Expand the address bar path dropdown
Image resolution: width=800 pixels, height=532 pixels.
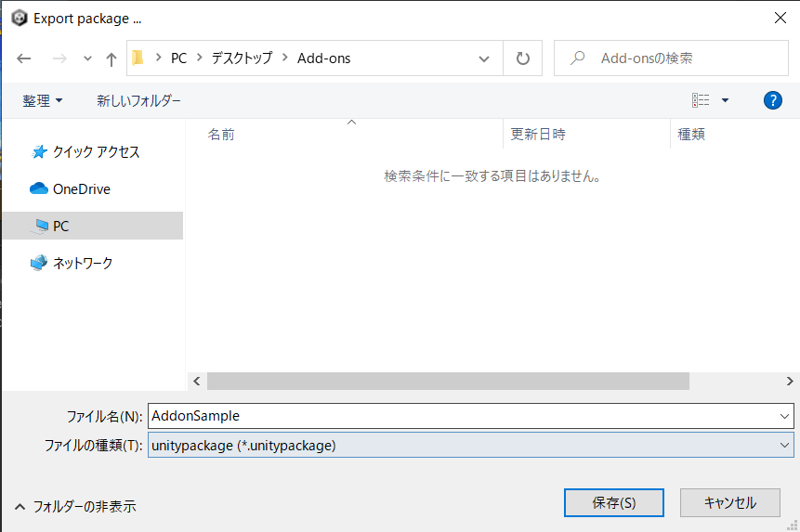pyautogui.click(x=484, y=58)
